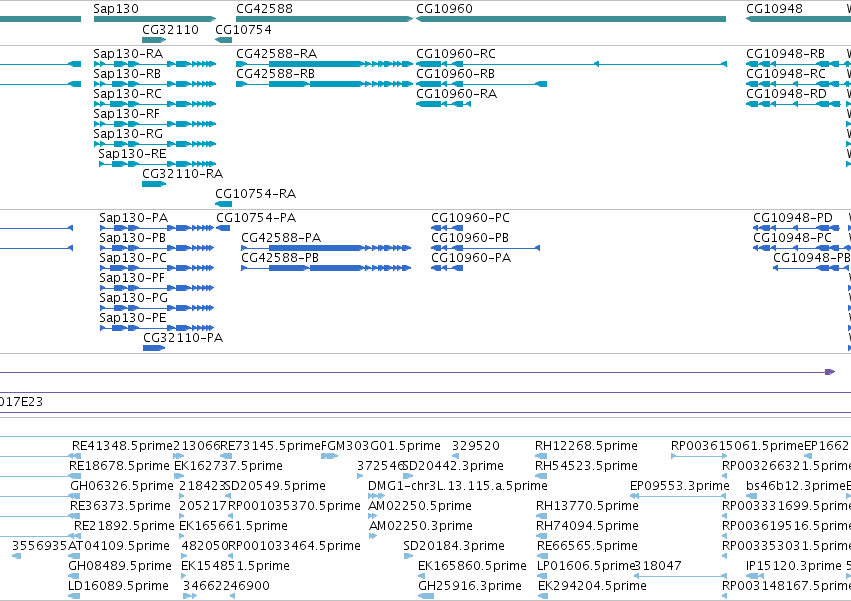The height and width of the screenshot is (601, 851).
Task: Click transcript CG32110-RA
Action: [x=182, y=174]
